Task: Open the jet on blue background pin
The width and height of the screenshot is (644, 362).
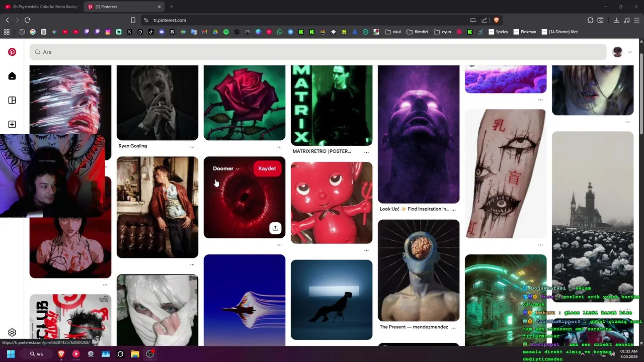Action: [245, 300]
